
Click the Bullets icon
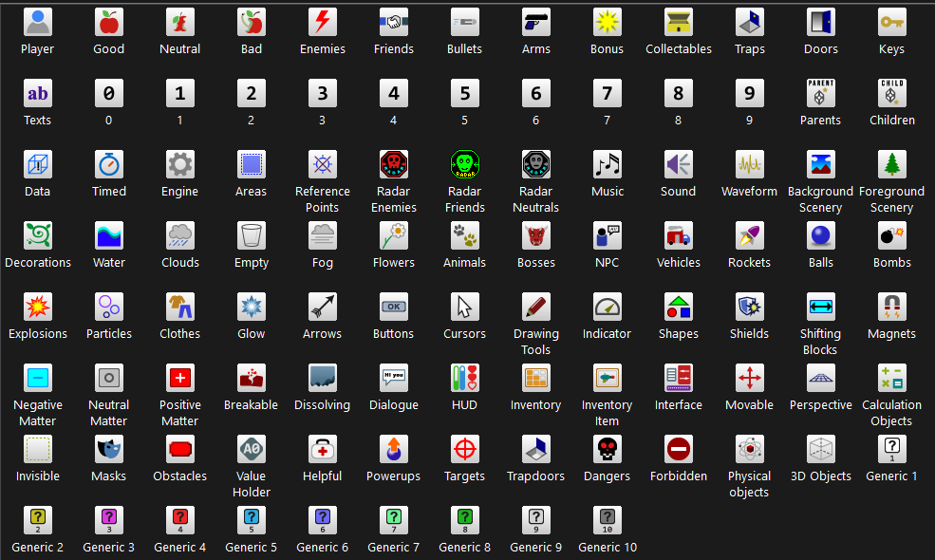point(464,23)
